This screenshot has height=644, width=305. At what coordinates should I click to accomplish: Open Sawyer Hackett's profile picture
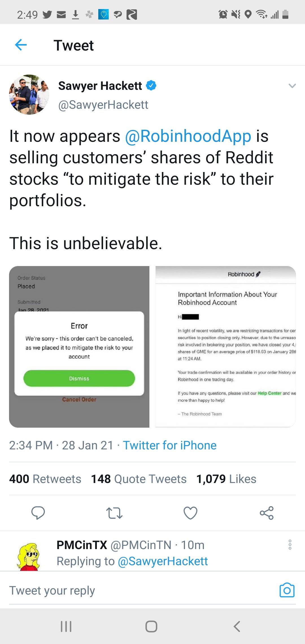29,95
